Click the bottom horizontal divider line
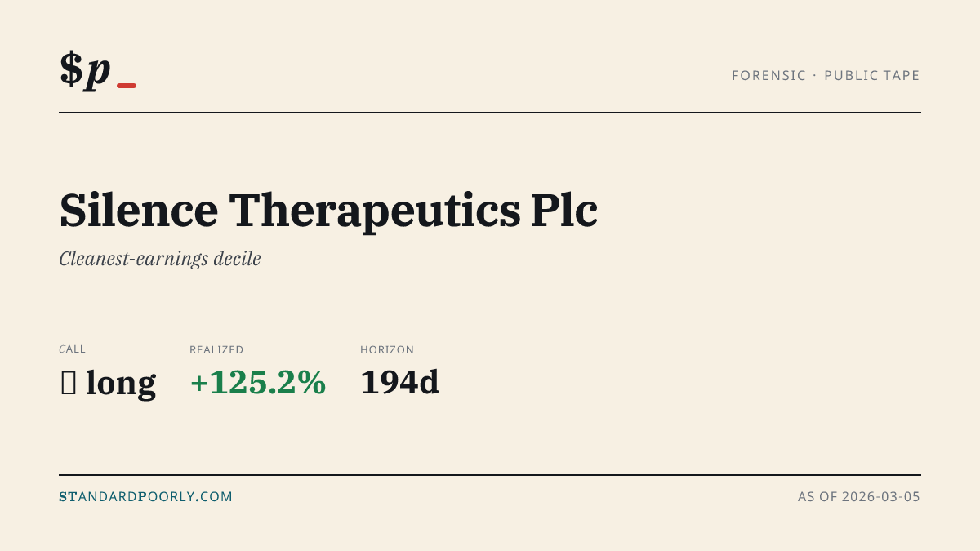This screenshot has height=551, width=980. click(x=490, y=474)
